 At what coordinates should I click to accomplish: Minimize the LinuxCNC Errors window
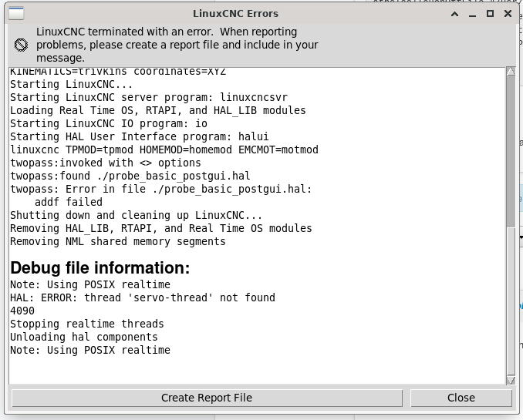coord(471,13)
